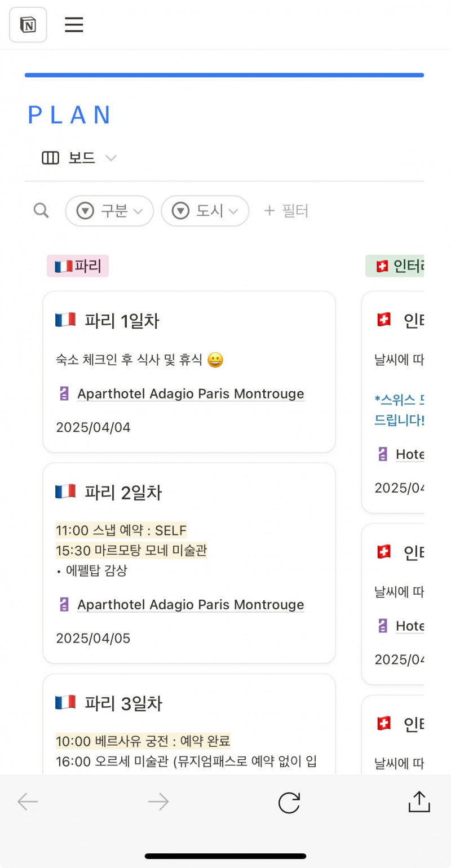The height and width of the screenshot is (868, 451).
Task: Open the hamburger sidebar menu
Action: [74, 25]
